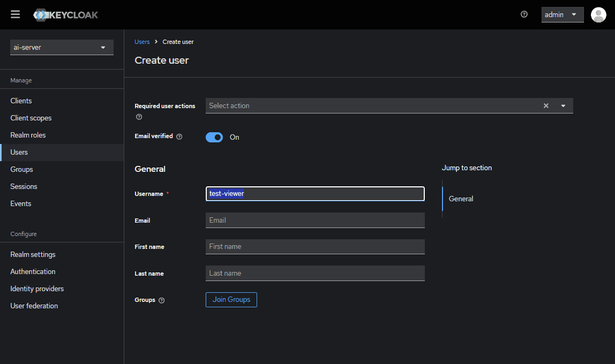The width and height of the screenshot is (615, 364).
Task: Show help for Groups field
Action: [x=162, y=300]
